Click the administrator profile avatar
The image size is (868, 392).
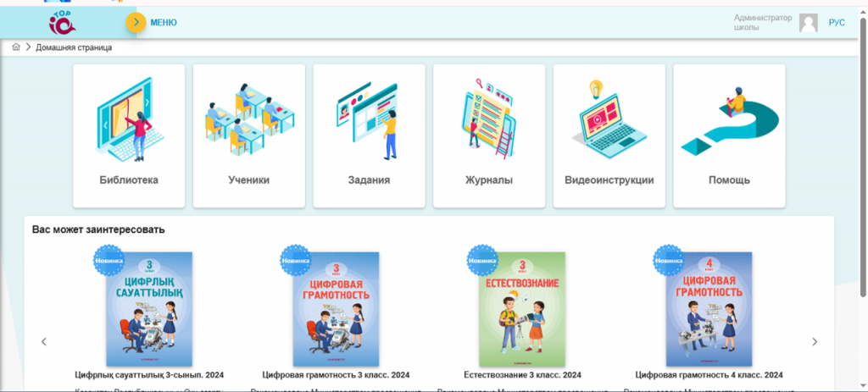809,23
